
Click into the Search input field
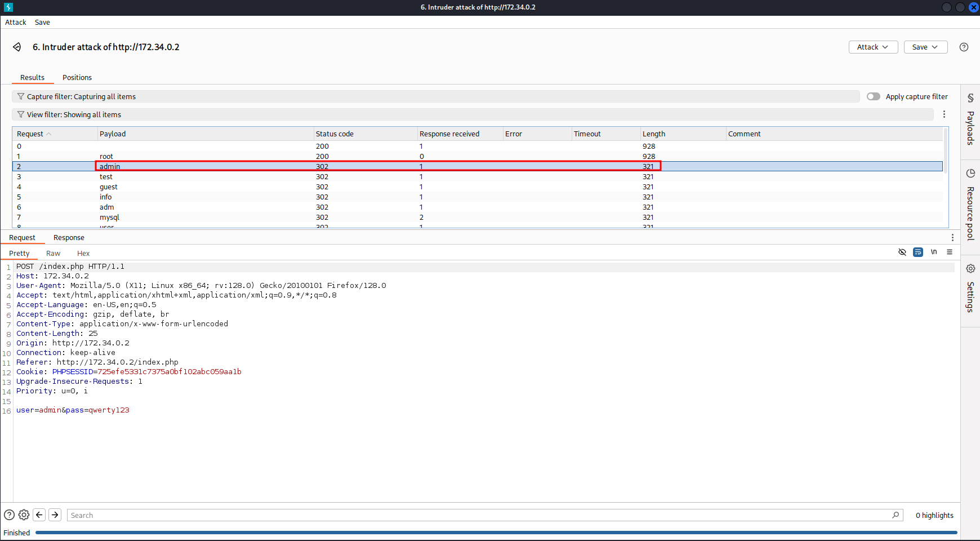[x=485, y=515]
